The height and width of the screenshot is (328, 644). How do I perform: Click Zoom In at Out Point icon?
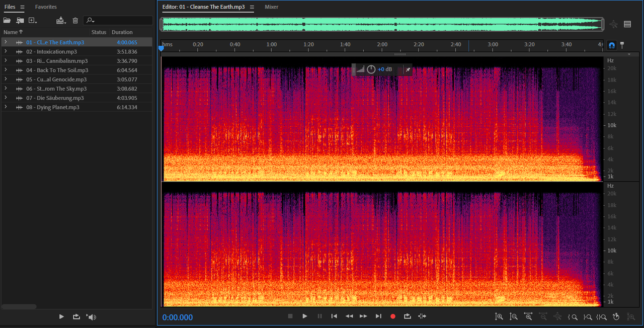pos(587,316)
